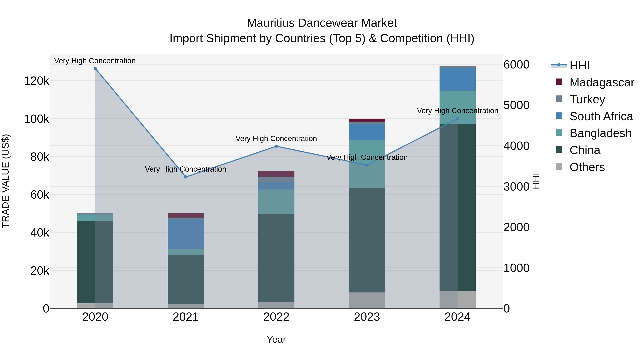644x362 pixels.
Task: Click the 2021 Madagascar bar segment
Action: [186, 215]
